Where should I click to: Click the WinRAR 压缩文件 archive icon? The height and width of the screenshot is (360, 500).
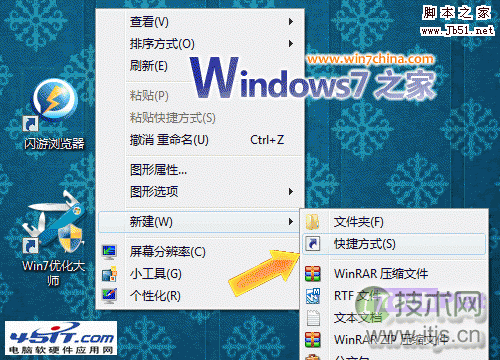click(313, 274)
